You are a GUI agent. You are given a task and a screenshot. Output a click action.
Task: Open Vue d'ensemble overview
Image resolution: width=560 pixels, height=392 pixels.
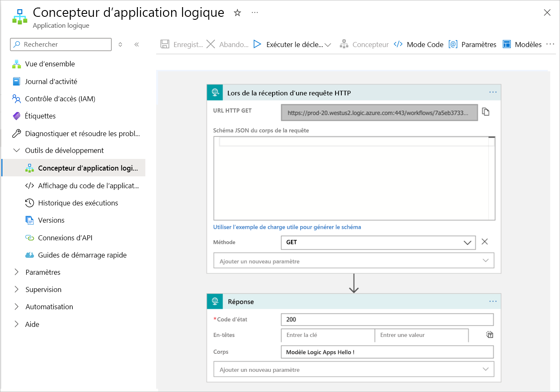pyautogui.click(x=50, y=64)
